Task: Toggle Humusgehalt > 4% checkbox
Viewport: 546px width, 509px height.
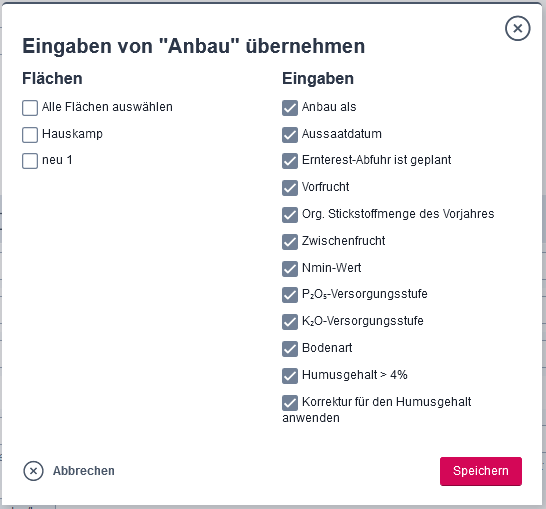Action: [x=290, y=376]
